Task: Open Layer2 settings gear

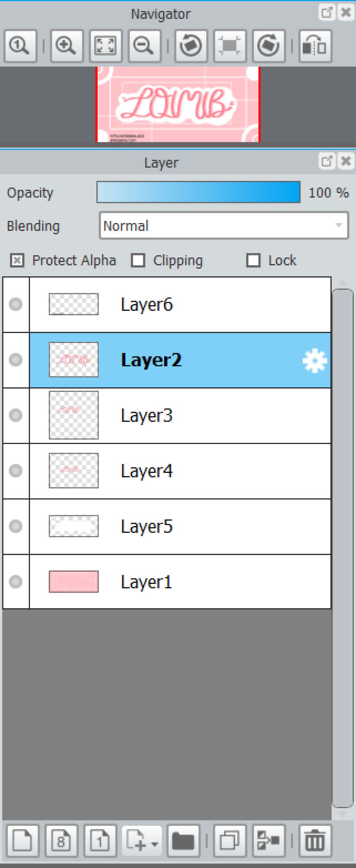Action: [315, 361]
